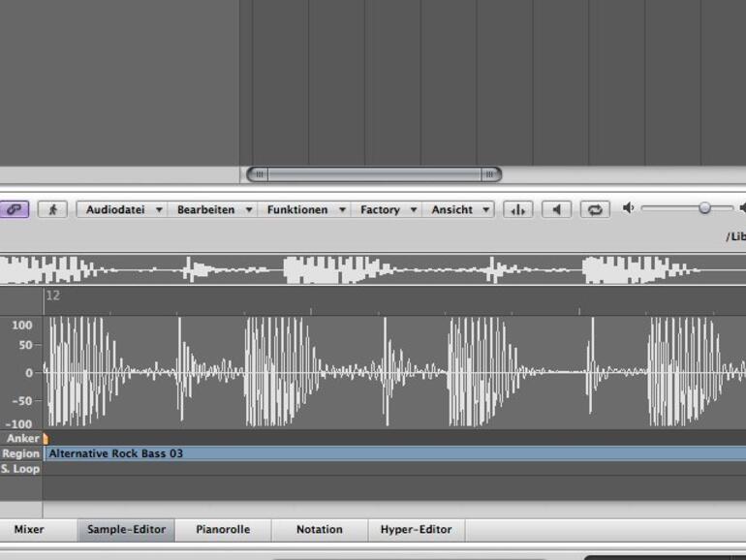The width and height of the screenshot is (746, 560).
Task: Click the horizontal scrollbar right resize handle
Action: click(490, 174)
